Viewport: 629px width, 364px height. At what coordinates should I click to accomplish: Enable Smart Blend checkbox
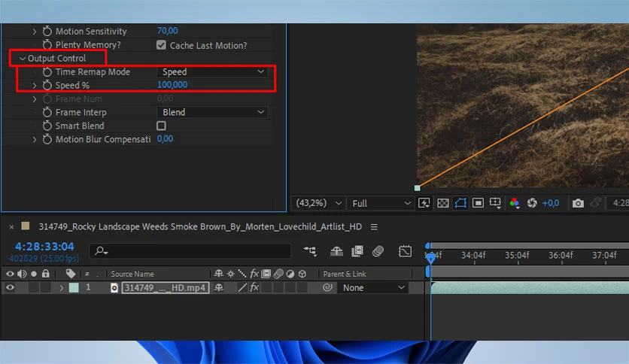pos(161,126)
